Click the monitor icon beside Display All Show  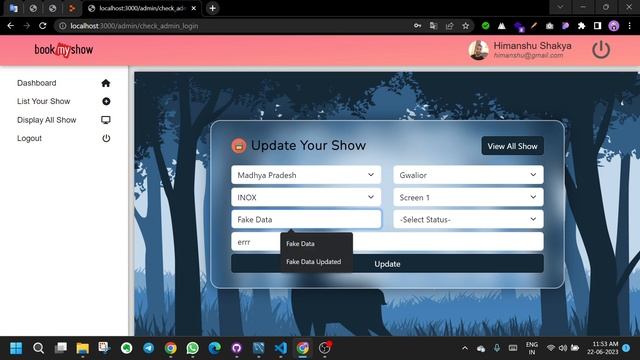pos(106,120)
